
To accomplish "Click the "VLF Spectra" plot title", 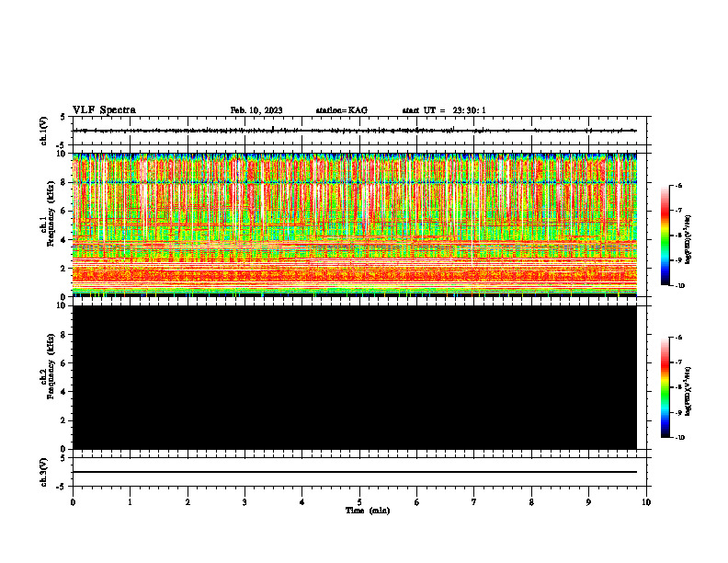I will point(104,110).
